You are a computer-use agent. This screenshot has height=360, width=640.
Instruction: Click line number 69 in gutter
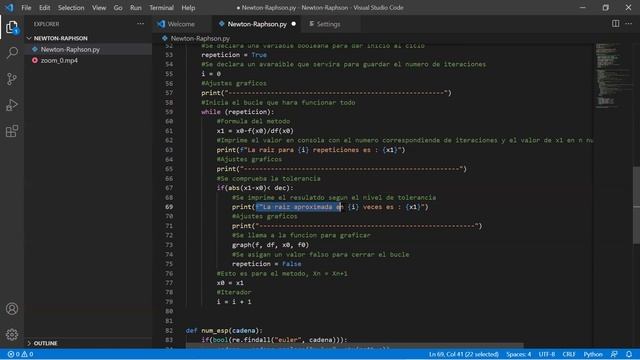[x=169, y=207]
